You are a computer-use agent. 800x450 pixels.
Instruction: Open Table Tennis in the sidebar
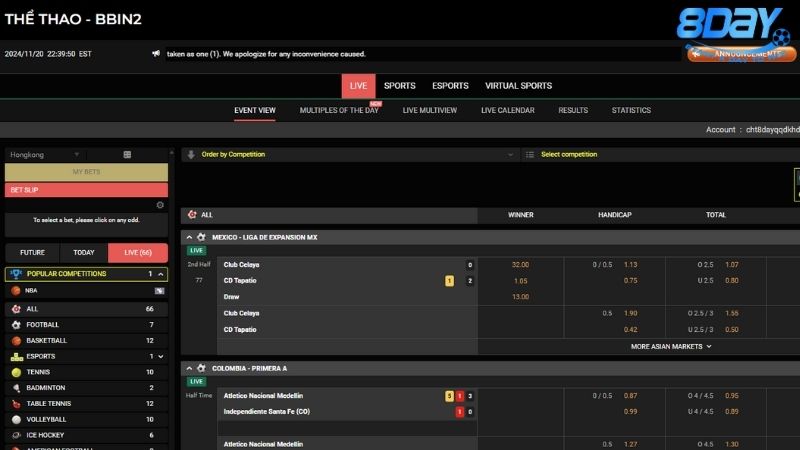[x=86, y=404]
